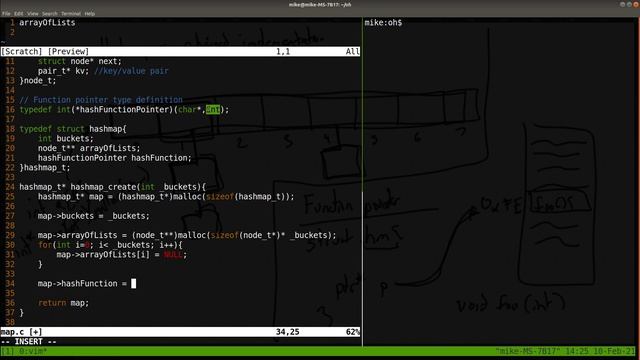The height and width of the screenshot is (360, 640).
Task: Open the Help menu
Action: point(89,13)
